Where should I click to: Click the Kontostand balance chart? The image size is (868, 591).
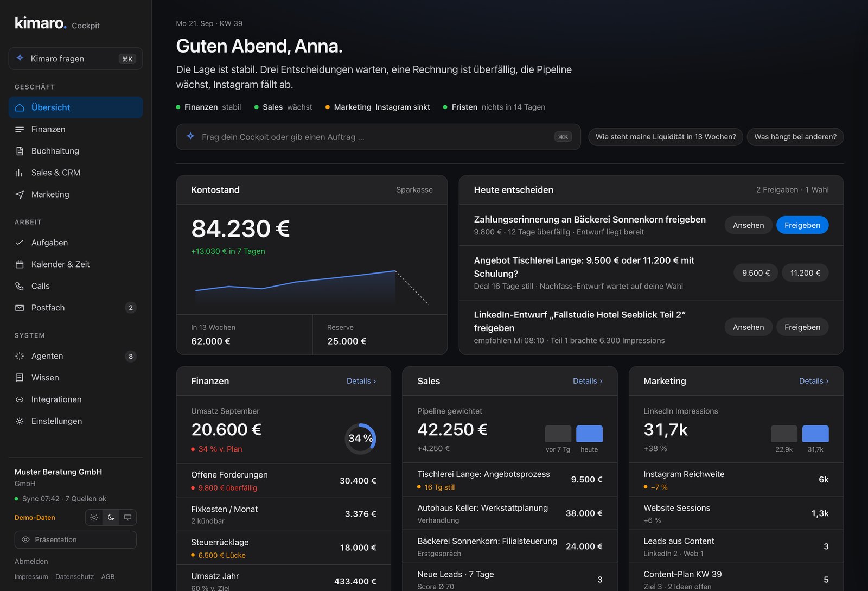pos(312,287)
